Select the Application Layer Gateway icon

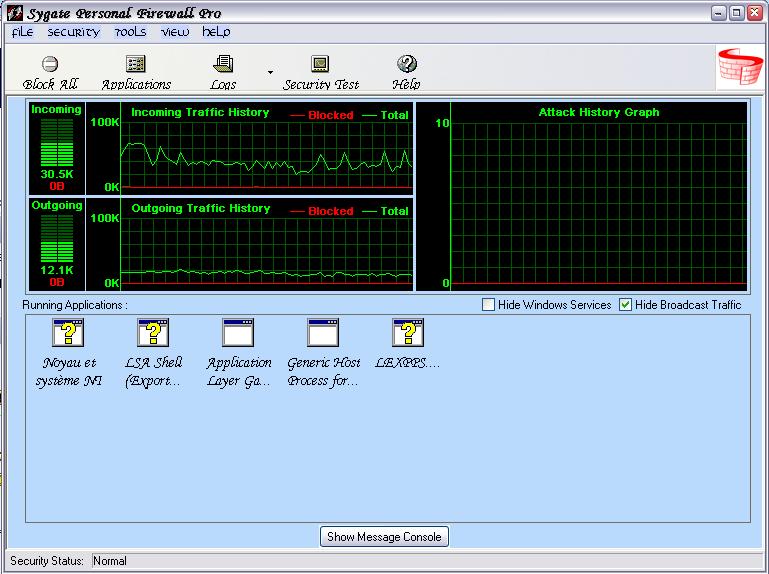pyautogui.click(x=238, y=333)
